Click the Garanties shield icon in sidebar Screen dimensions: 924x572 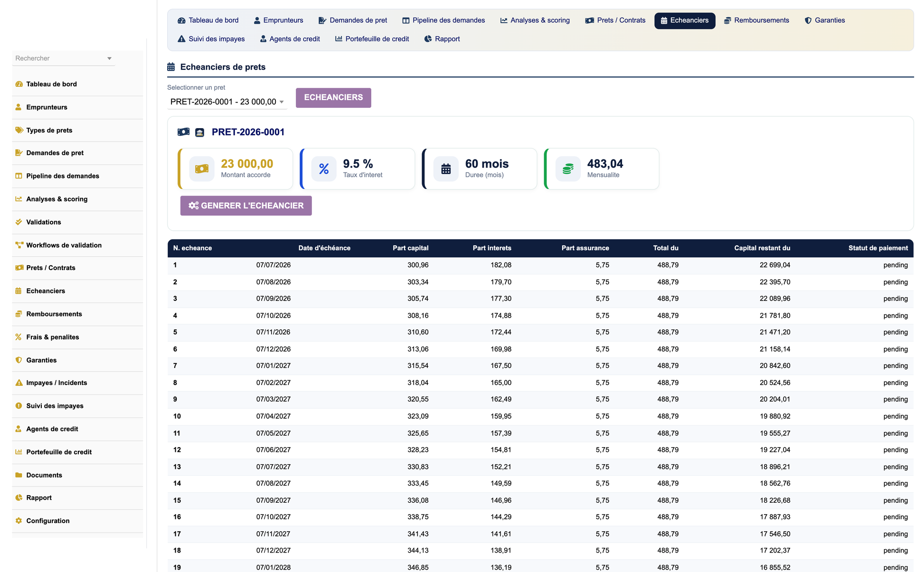coord(19,360)
